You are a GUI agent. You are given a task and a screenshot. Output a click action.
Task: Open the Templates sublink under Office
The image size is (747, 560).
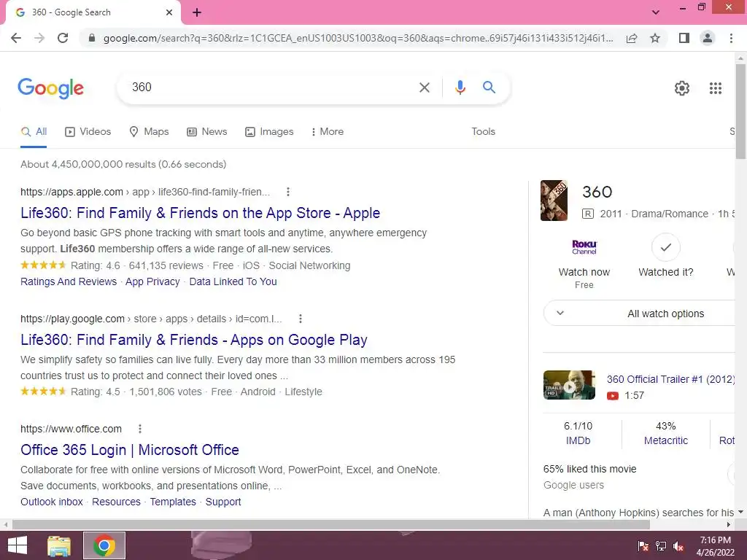point(173,502)
